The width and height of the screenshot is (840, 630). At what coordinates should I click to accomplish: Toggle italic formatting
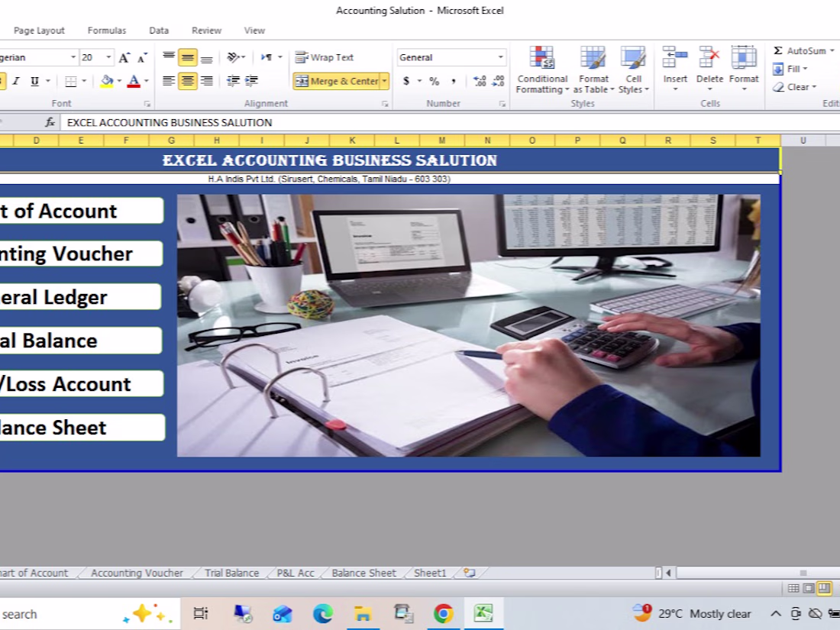point(16,81)
